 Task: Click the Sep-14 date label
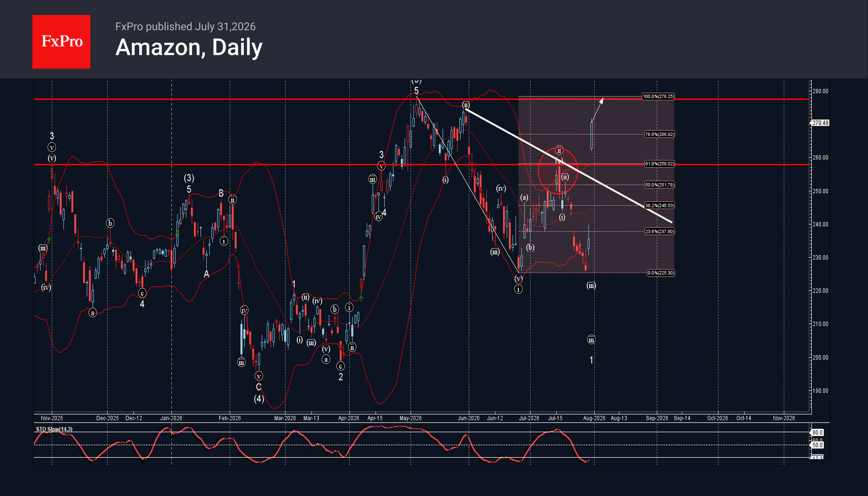(682, 418)
